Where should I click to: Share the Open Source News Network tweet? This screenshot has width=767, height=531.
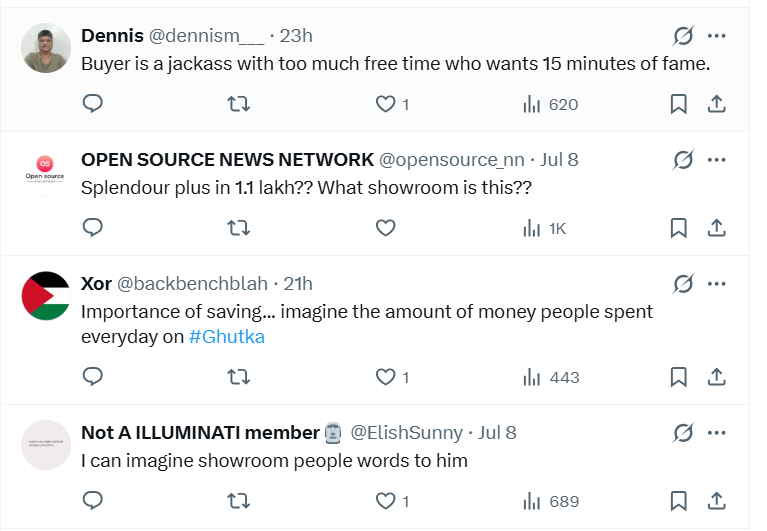click(717, 228)
